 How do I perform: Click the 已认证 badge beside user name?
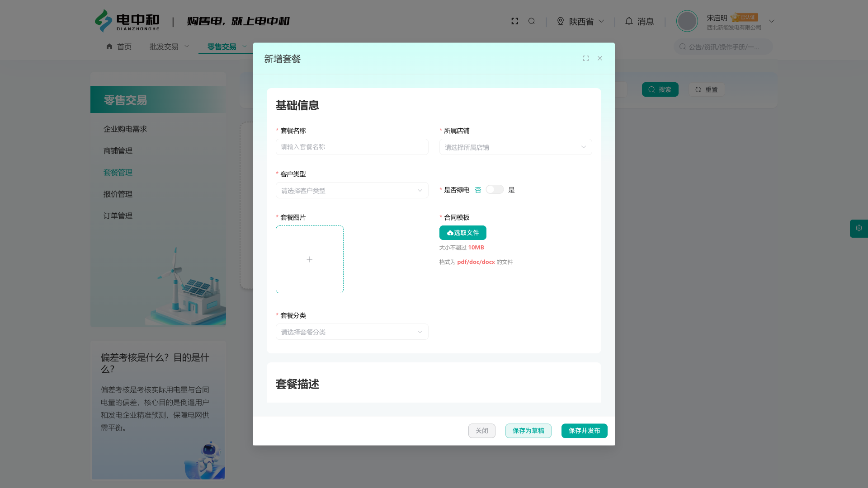(x=744, y=18)
